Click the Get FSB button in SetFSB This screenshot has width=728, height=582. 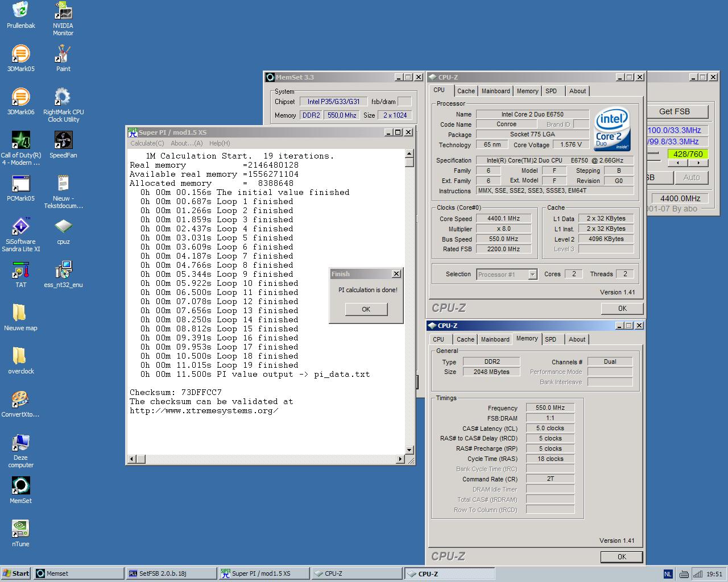675,111
